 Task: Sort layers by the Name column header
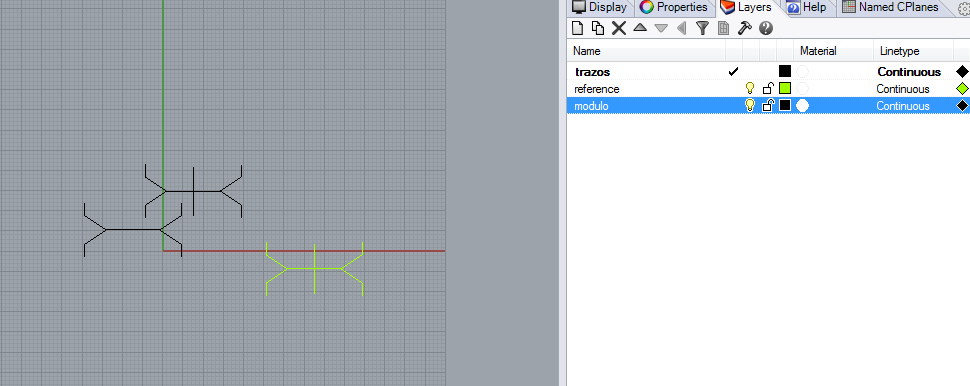(x=646, y=51)
